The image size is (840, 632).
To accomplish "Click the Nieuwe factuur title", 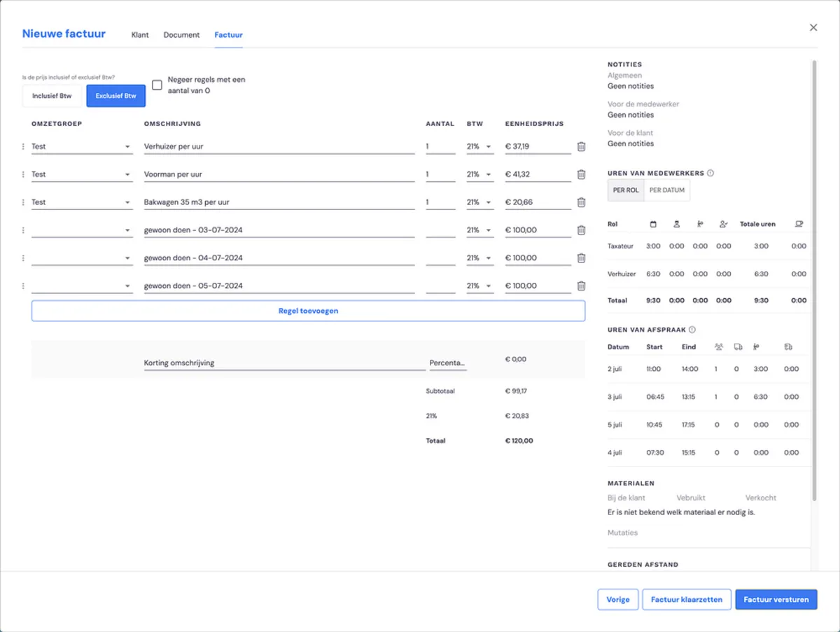I will 64,34.
